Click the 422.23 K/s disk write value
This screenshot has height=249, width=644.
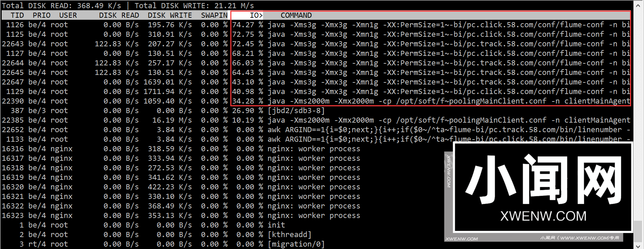coord(170,187)
